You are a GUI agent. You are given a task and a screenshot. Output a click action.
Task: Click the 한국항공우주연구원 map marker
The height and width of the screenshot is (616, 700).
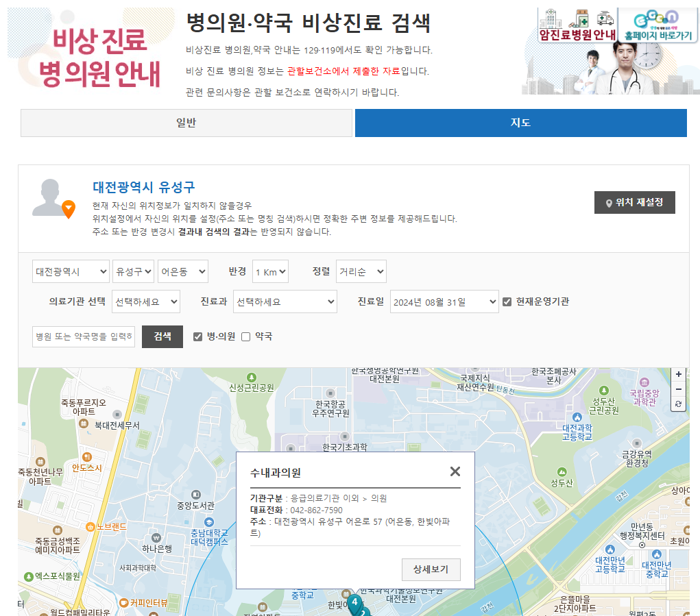pos(330,393)
